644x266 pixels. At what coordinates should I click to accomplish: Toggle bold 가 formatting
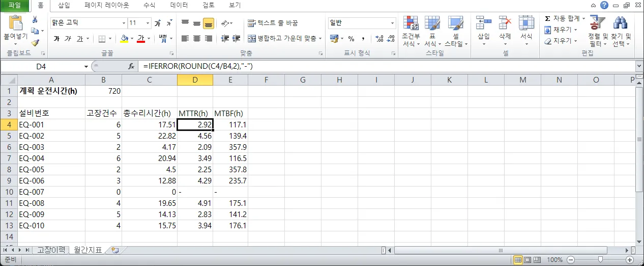click(x=56, y=39)
